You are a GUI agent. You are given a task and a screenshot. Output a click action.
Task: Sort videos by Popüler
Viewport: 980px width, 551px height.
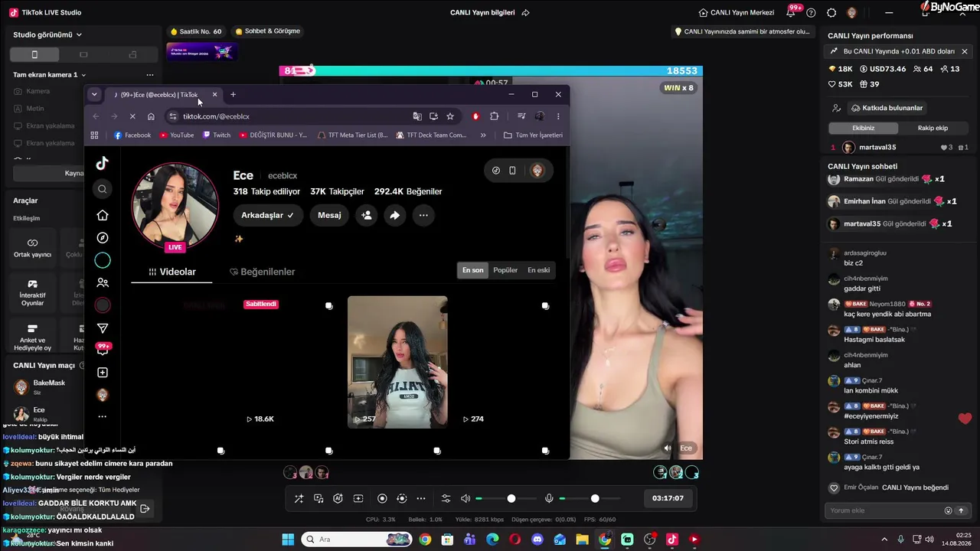[505, 270]
